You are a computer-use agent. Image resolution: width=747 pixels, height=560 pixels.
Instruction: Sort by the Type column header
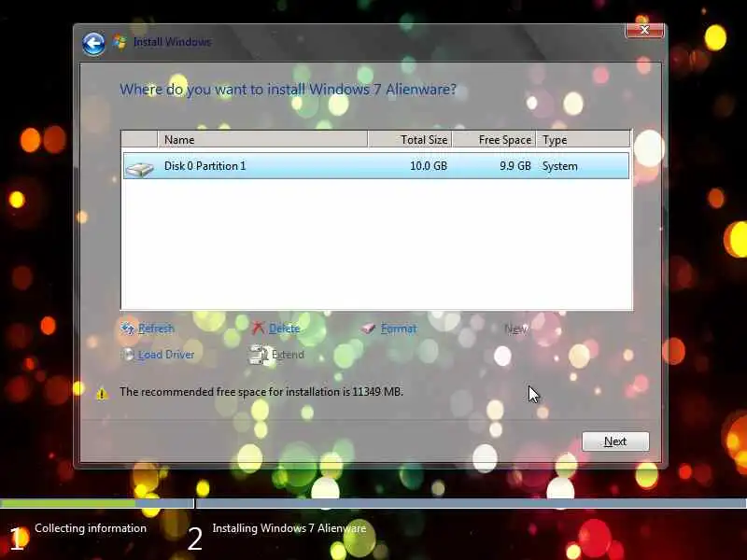[583, 139]
